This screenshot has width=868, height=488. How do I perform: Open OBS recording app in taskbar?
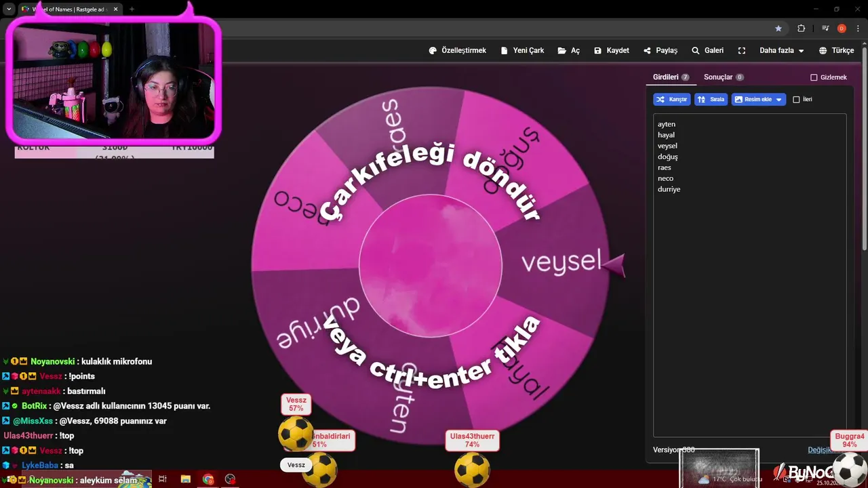[231, 479]
